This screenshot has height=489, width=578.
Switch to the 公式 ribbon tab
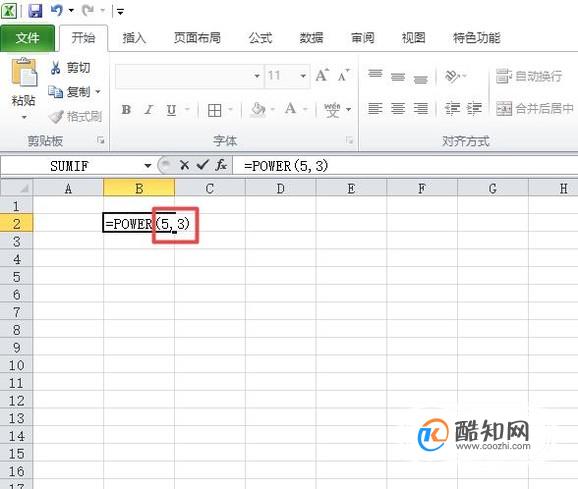click(260, 38)
